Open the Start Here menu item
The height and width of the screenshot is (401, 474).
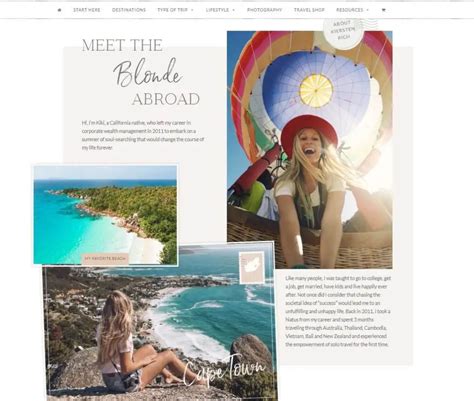point(87,10)
